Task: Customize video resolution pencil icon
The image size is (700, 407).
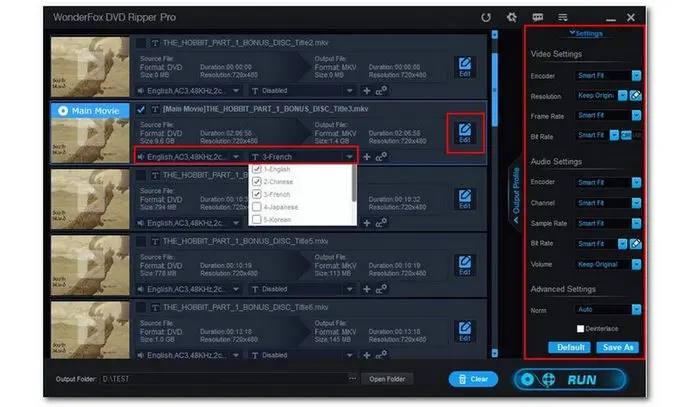Action: pos(636,96)
